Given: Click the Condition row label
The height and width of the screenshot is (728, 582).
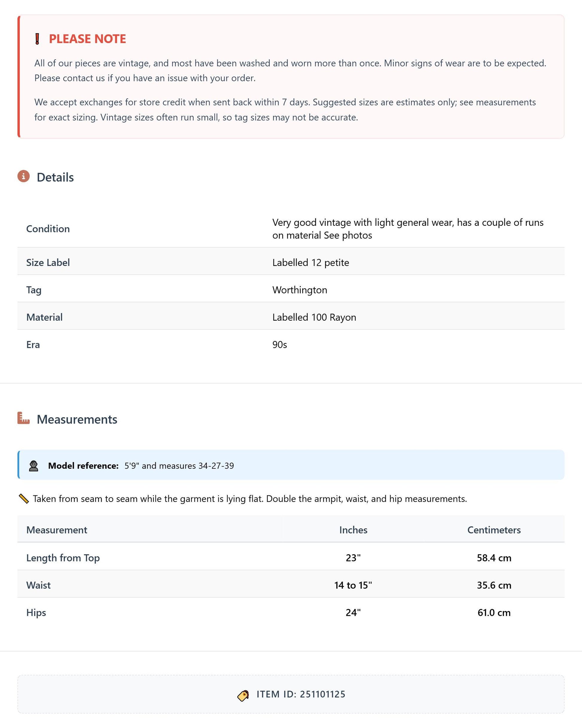Looking at the screenshot, I should [x=48, y=229].
